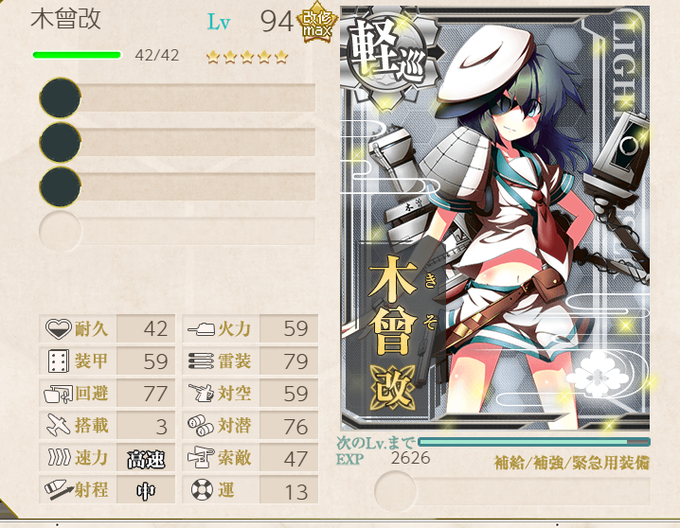The image size is (680, 528).
Task: Click the 雷装 torpedo icon
Action: [x=201, y=361]
